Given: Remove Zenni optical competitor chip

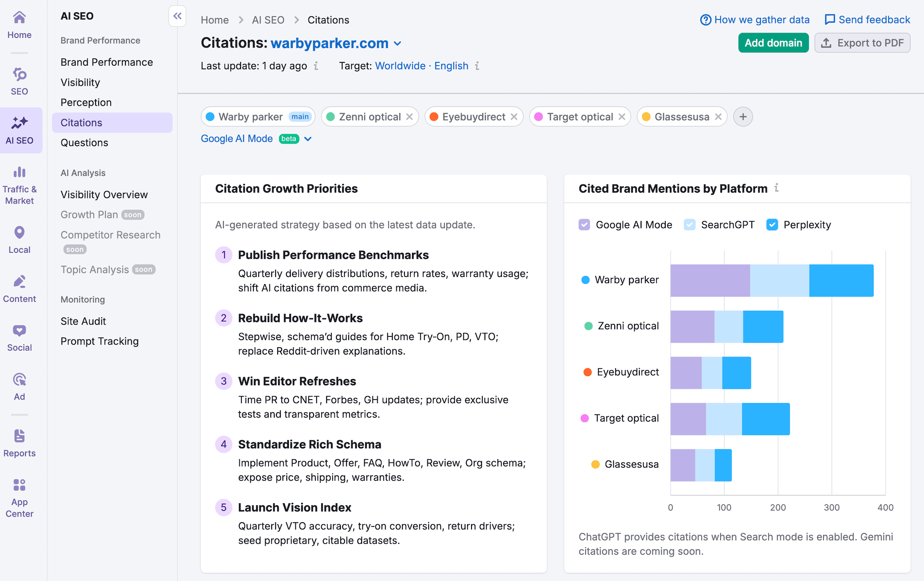Looking at the screenshot, I should point(410,117).
